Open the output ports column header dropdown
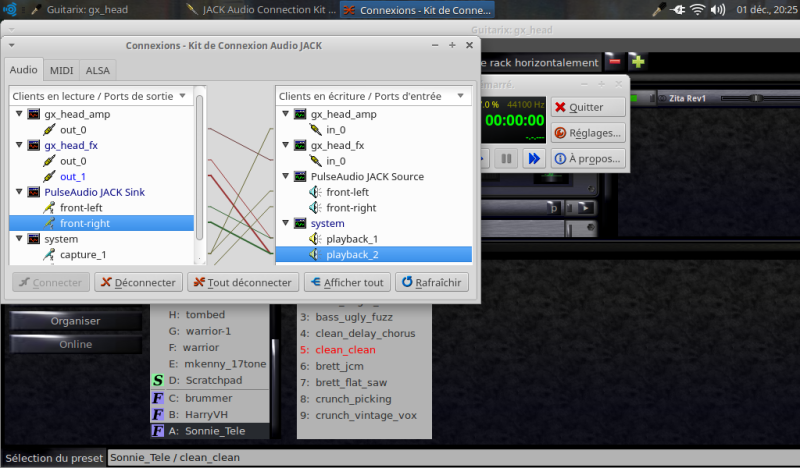This screenshot has height=468, width=800. point(182,96)
